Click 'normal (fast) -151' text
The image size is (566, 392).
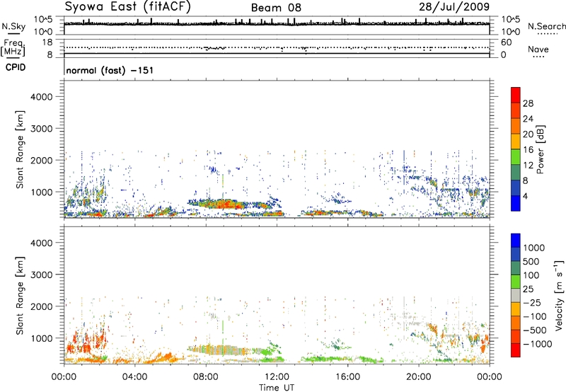(x=110, y=70)
